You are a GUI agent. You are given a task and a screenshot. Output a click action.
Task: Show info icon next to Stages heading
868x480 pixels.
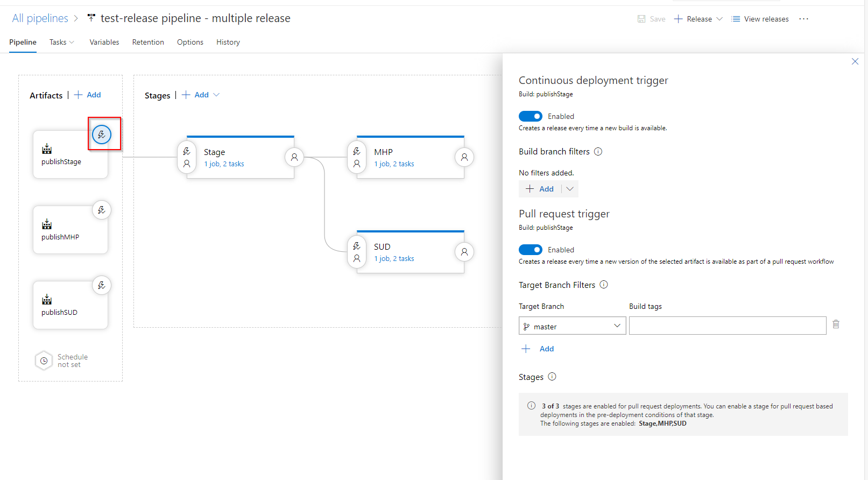click(x=552, y=377)
